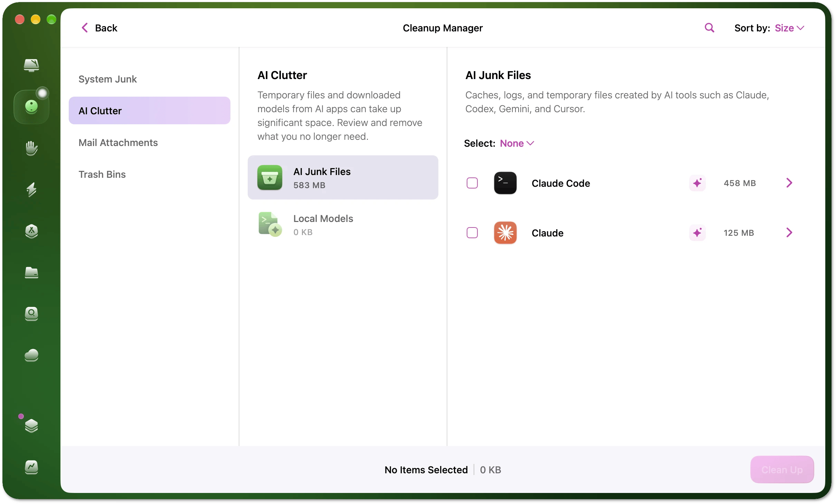Image resolution: width=836 pixels, height=504 pixels.
Task: Open the Protection hand icon in sidebar
Action: tap(31, 148)
